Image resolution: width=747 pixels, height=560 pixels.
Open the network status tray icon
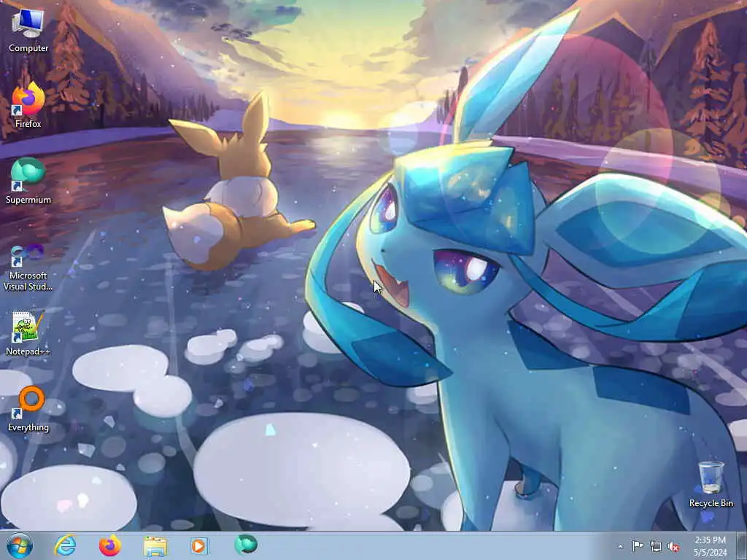point(656,546)
